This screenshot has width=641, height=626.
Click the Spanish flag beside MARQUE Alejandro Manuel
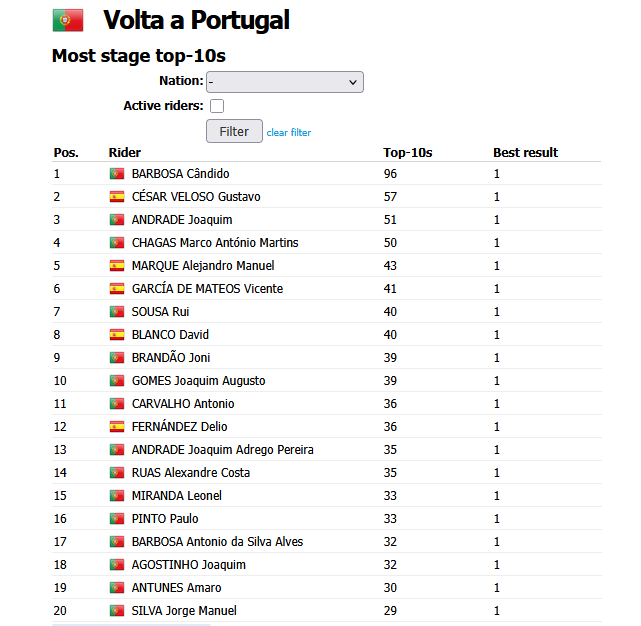(x=117, y=266)
